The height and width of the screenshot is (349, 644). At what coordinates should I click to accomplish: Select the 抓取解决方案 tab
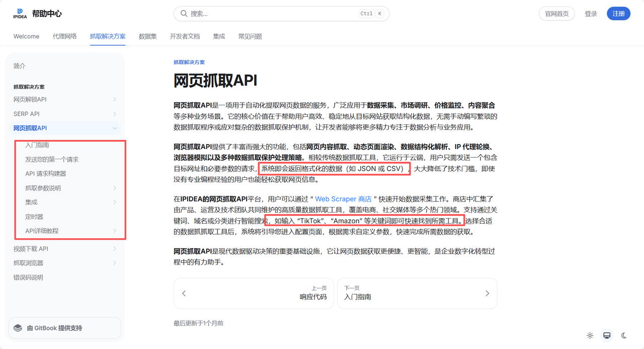click(108, 36)
